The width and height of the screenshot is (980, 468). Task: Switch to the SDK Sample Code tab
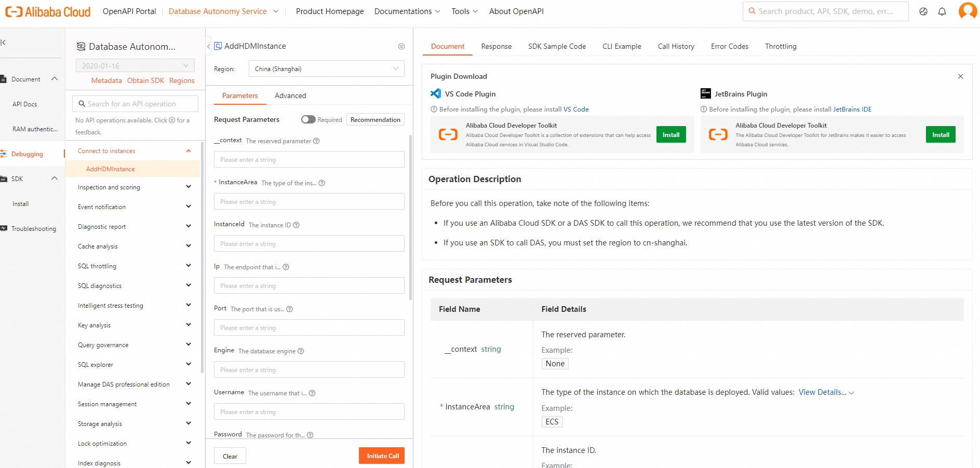tap(557, 46)
